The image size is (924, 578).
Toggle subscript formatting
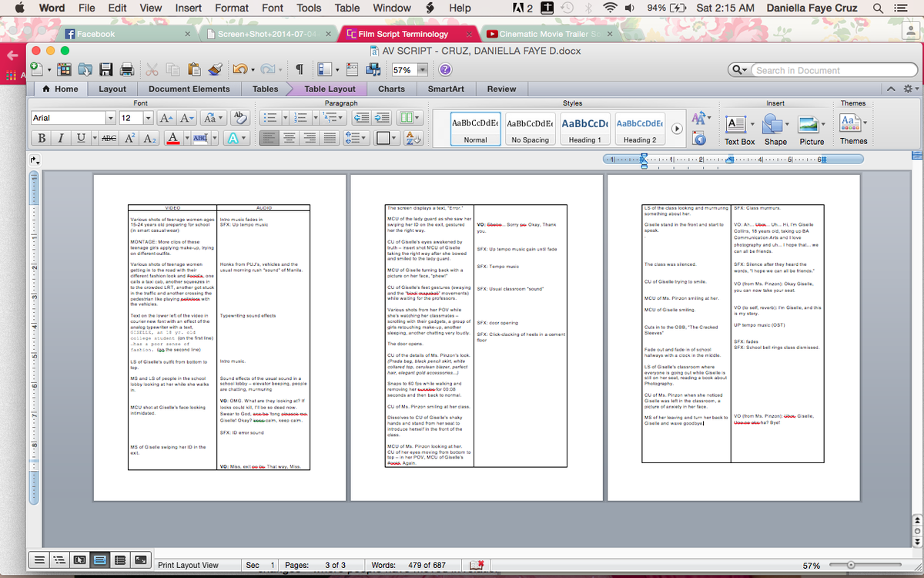(x=151, y=138)
